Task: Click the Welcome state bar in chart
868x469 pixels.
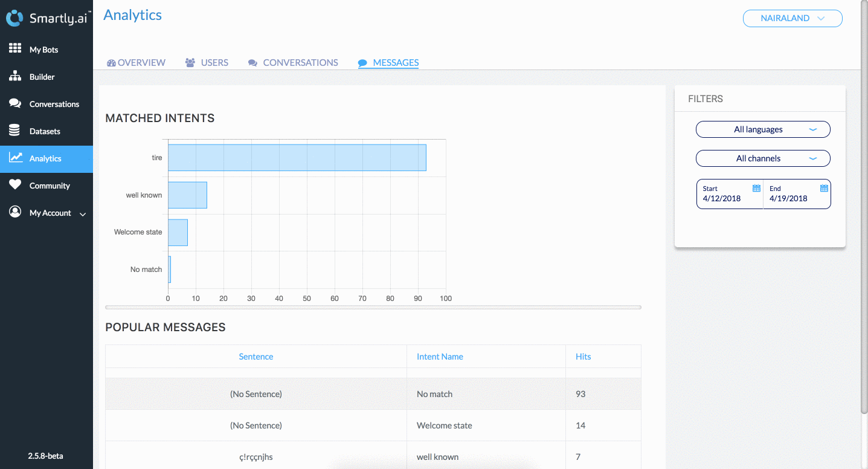Action: [x=178, y=232]
